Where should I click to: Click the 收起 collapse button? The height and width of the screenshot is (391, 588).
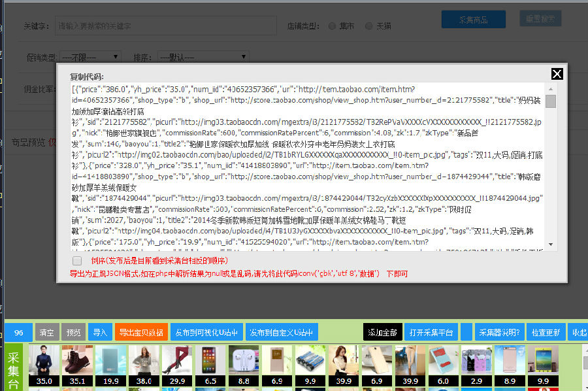click(578, 332)
